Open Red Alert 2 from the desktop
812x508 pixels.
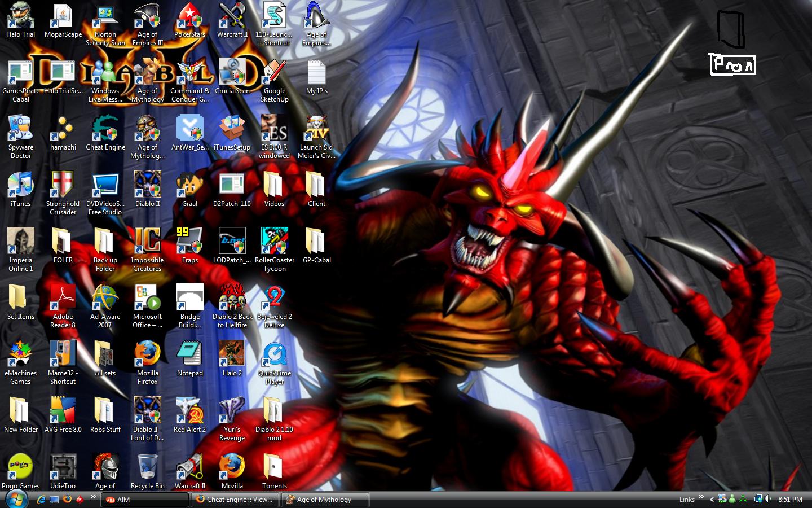click(x=189, y=411)
